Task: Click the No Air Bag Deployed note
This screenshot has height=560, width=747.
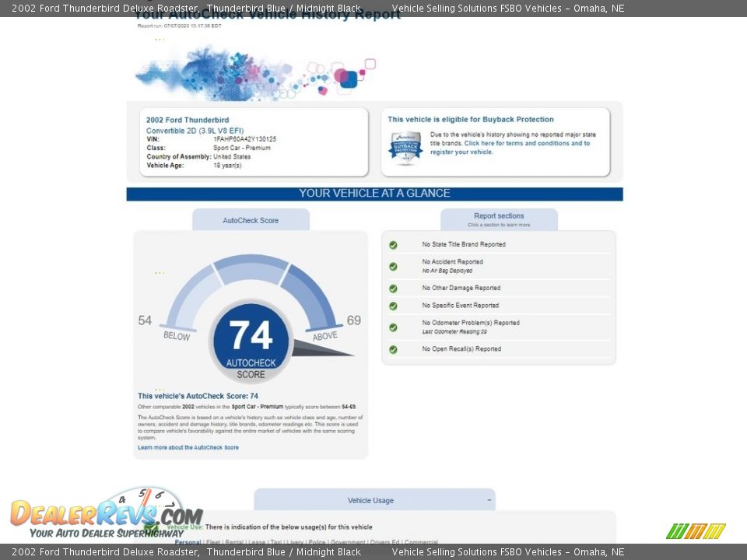Action: pos(447,271)
